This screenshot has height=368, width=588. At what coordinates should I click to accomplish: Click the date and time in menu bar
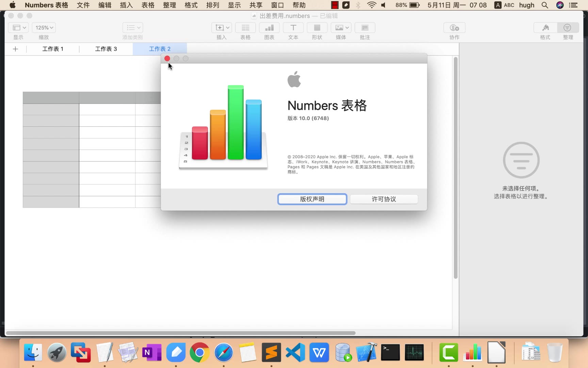coord(457,5)
